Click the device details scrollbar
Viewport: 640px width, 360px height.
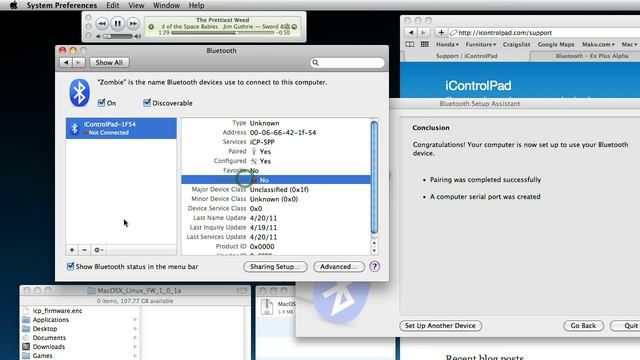[374, 178]
